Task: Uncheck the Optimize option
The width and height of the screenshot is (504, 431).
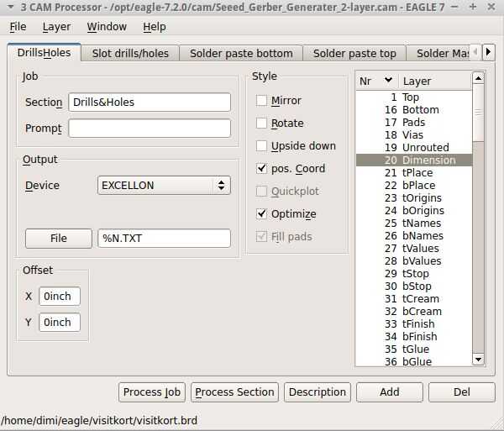Action: tap(262, 214)
